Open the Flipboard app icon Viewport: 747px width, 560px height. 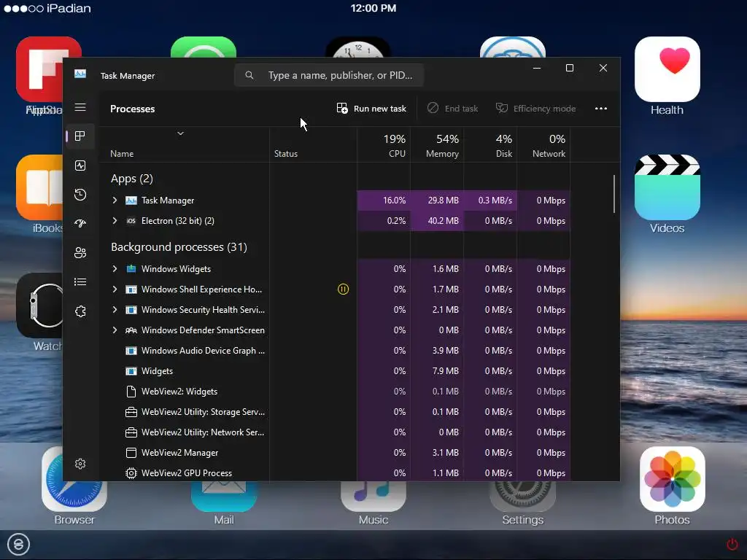click(x=39, y=69)
